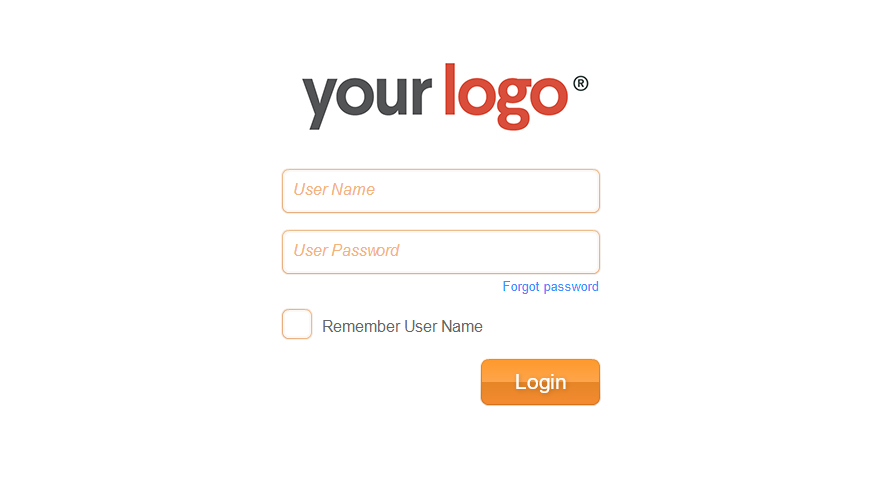Click the blue Forgot password text
The height and width of the screenshot is (480, 883).
tap(550, 287)
